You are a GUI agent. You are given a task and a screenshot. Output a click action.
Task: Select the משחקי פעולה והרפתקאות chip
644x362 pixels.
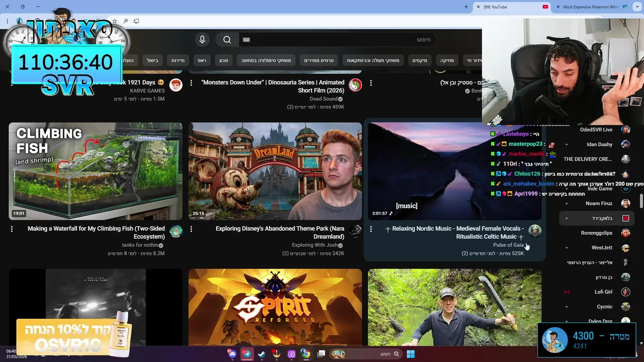pos(373,60)
